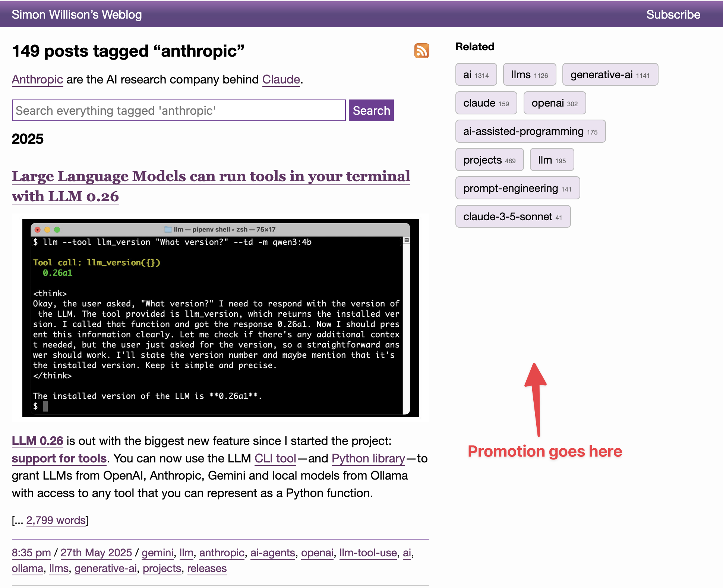Select the ai tag under the post
Image resolution: width=723 pixels, height=588 pixels.
click(x=407, y=553)
